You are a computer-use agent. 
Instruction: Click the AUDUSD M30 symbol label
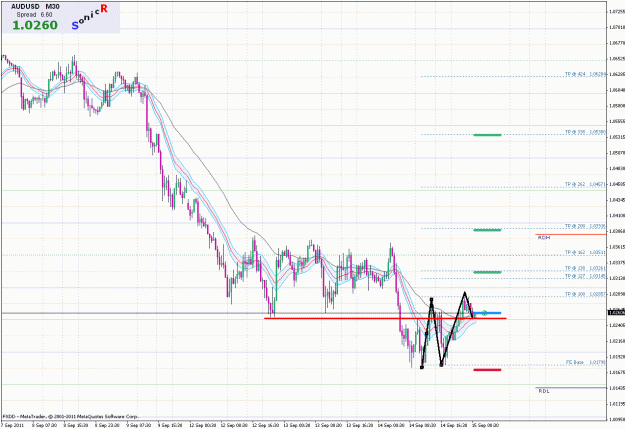click(35, 7)
